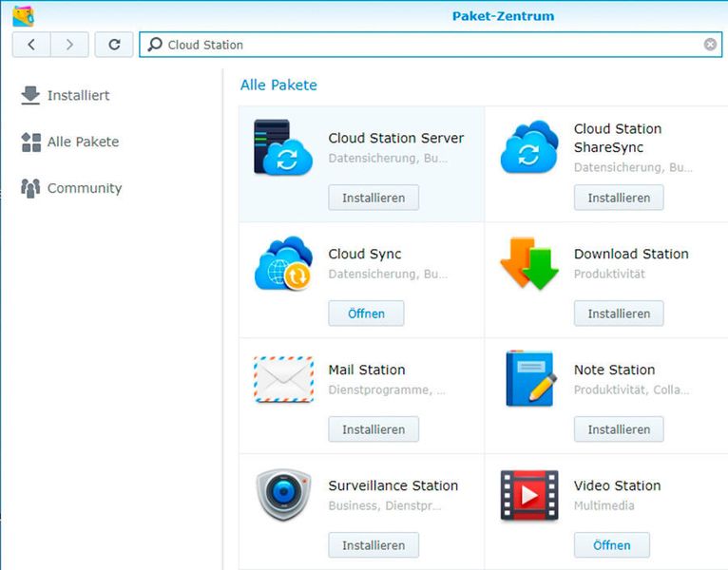
Task: Open Note Station notebook icon
Action: point(530,378)
